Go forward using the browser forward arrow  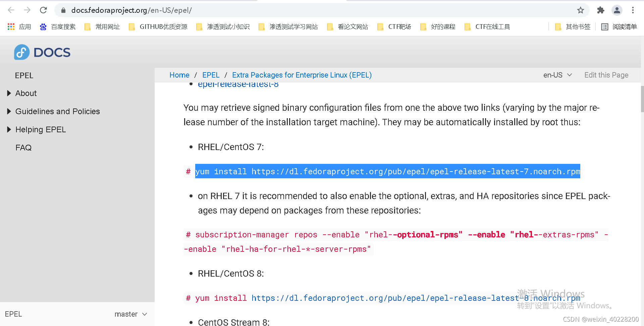pyautogui.click(x=27, y=10)
